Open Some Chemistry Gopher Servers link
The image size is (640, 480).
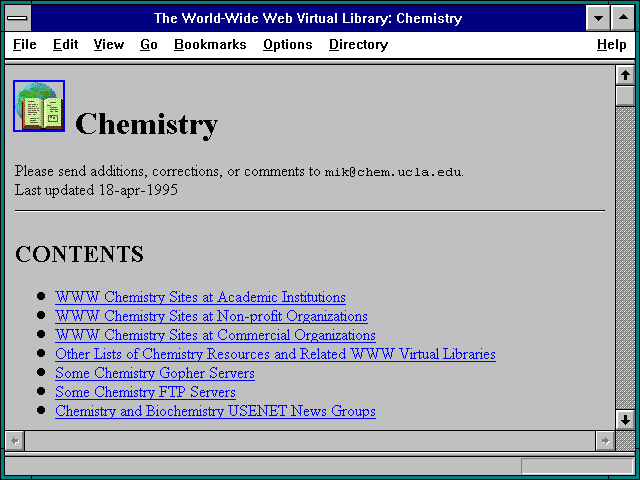point(155,373)
